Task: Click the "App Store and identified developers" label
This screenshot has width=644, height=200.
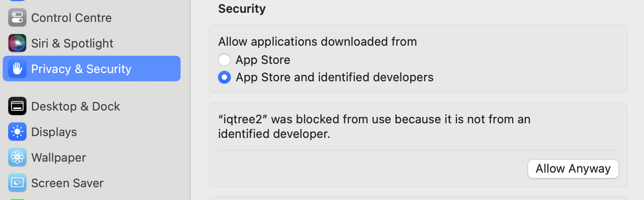Action: [x=334, y=77]
